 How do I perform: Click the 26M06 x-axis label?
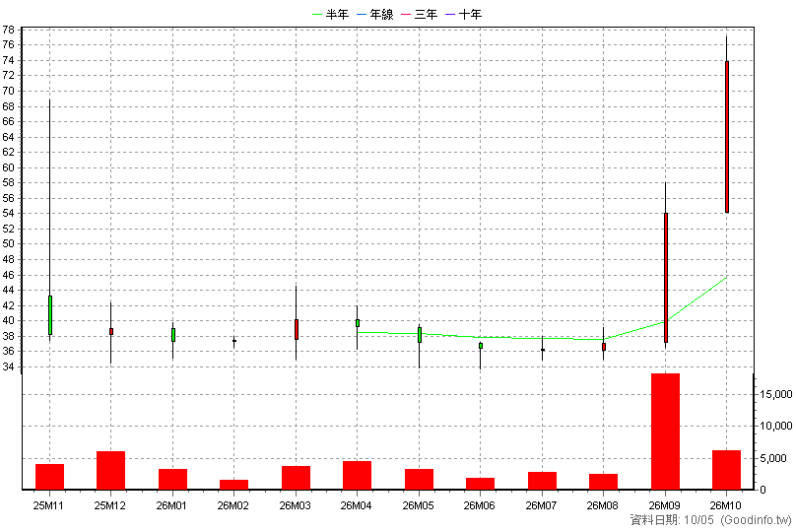(479, 505)
